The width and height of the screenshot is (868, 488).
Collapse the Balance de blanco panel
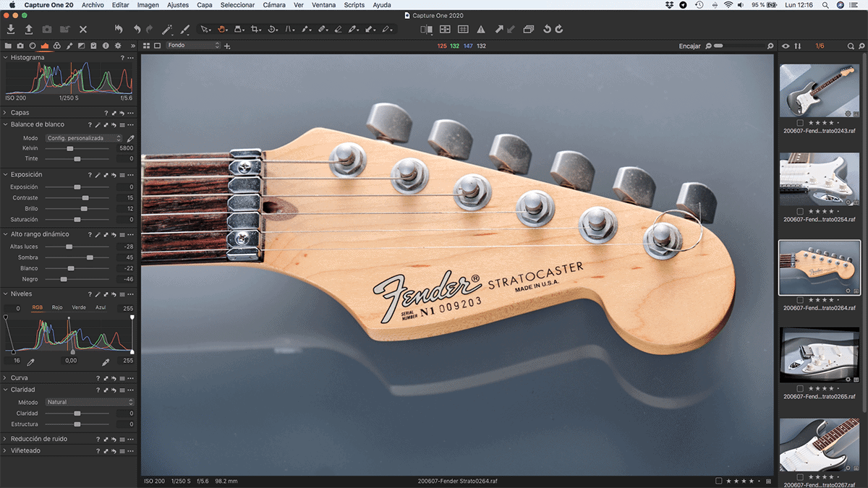coord(4,125)
